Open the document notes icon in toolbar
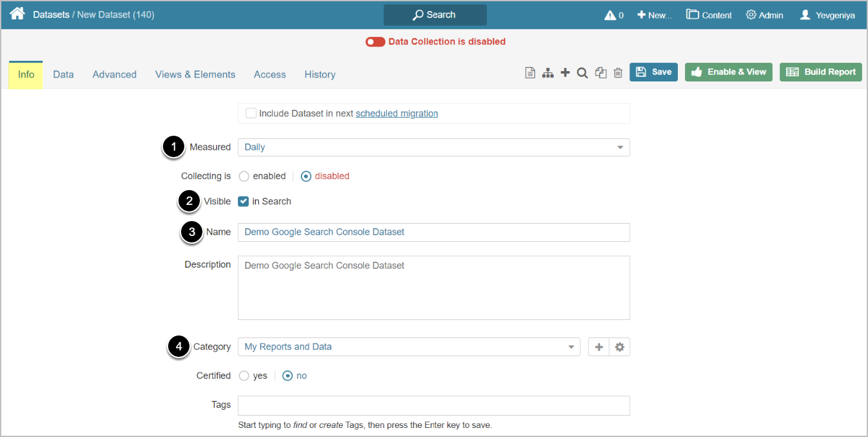 click(x=530, y=73)
